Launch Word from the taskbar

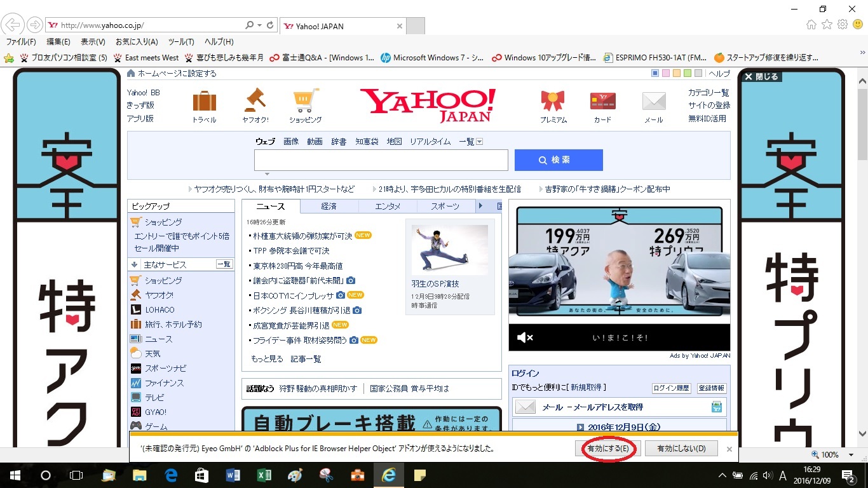(233, 475)
